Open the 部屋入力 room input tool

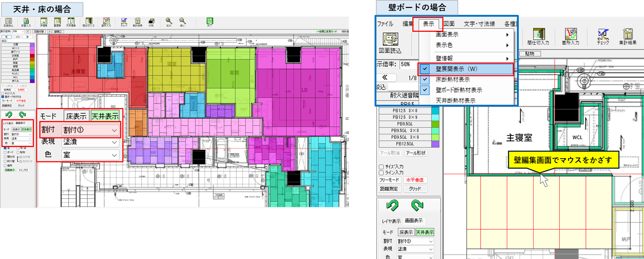click(26, 22)
